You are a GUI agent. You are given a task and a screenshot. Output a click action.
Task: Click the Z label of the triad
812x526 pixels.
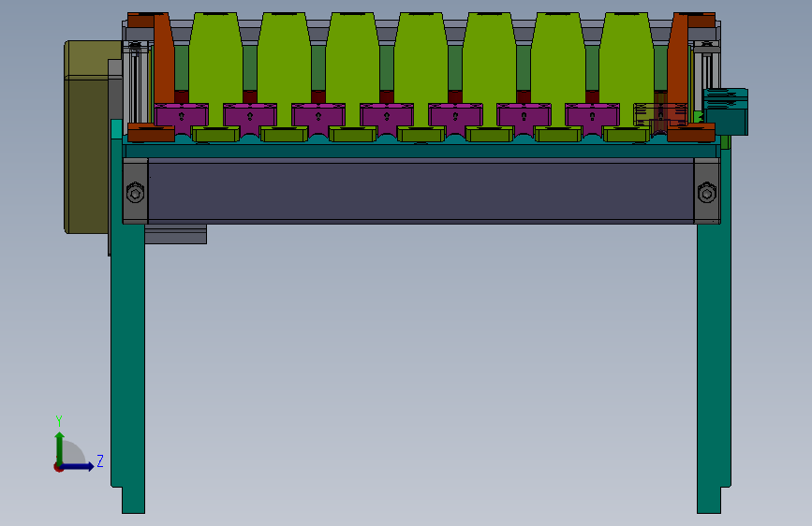coord(100,460)
